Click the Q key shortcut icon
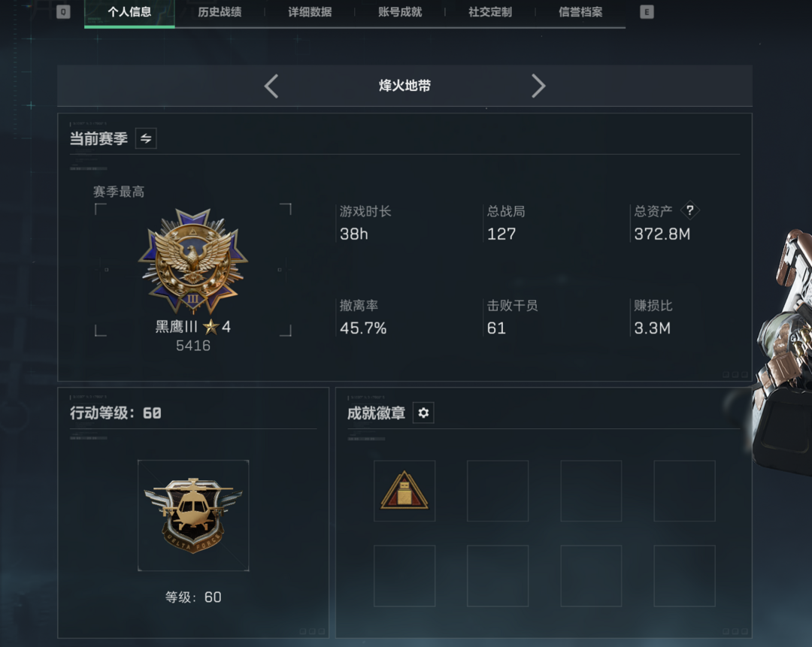The image size is (812, 647). point(63,12)
